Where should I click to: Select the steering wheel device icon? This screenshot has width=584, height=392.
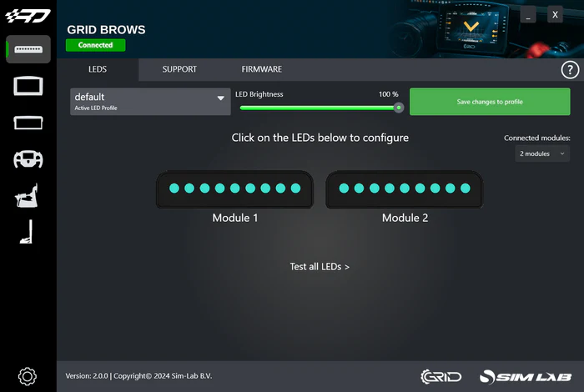28,159
